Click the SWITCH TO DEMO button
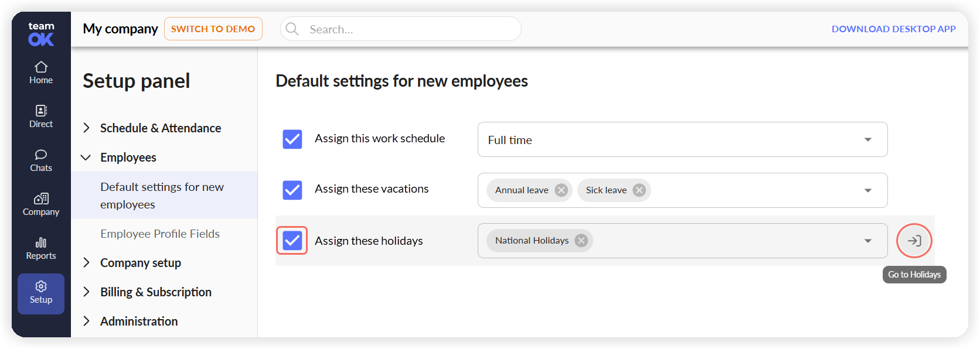The width and height of the screenshot is (980, 349). point(213,29)
